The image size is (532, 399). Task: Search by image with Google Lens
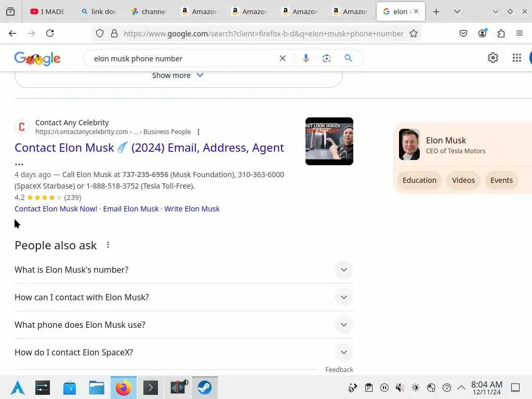(326, 58)
